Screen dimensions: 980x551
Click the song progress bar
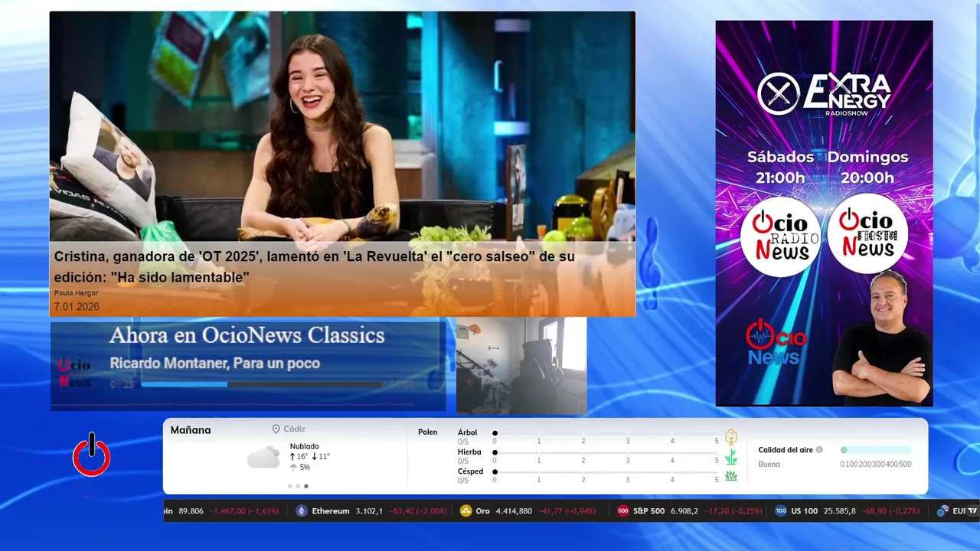261,384
